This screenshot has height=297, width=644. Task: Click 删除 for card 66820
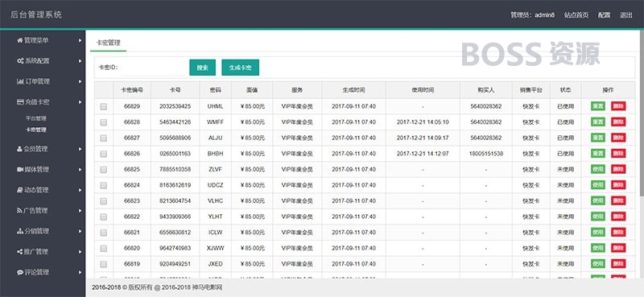618,248
